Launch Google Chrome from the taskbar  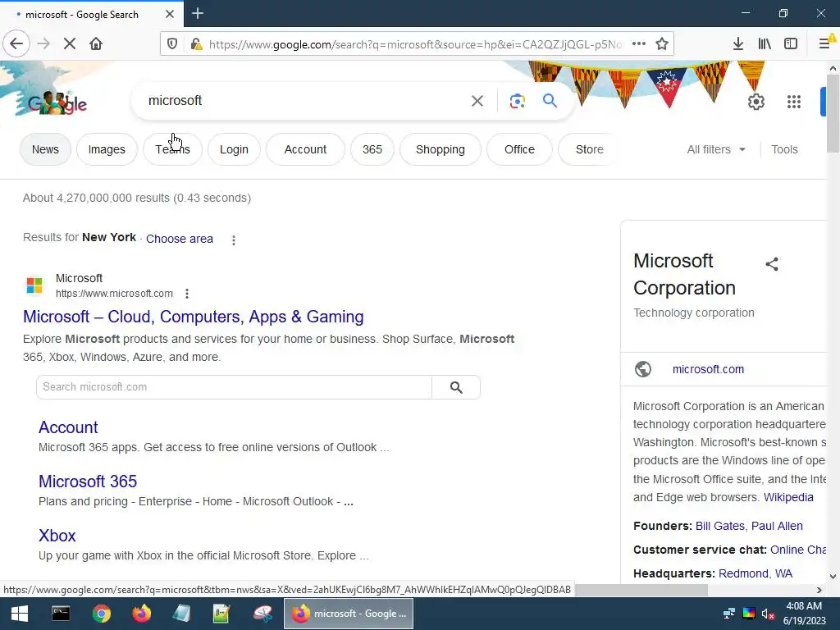(101, 614)
